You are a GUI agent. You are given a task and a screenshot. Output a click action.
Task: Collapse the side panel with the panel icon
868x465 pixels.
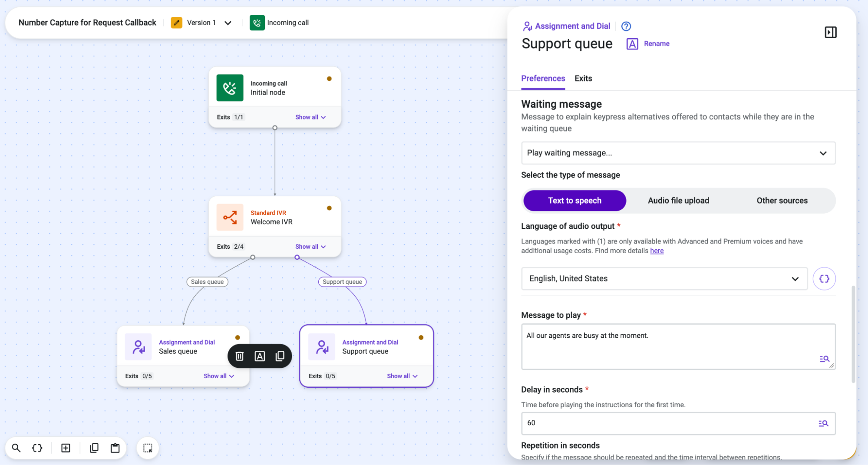pos(830,32)
